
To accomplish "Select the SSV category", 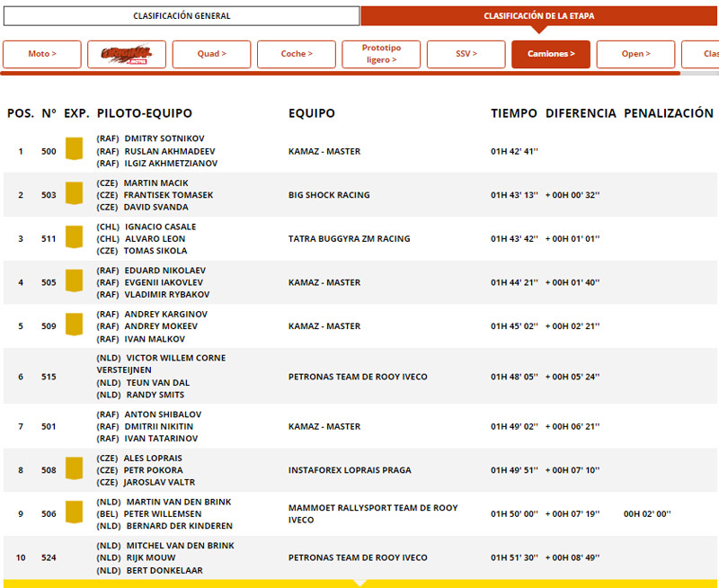I will 466,54.
